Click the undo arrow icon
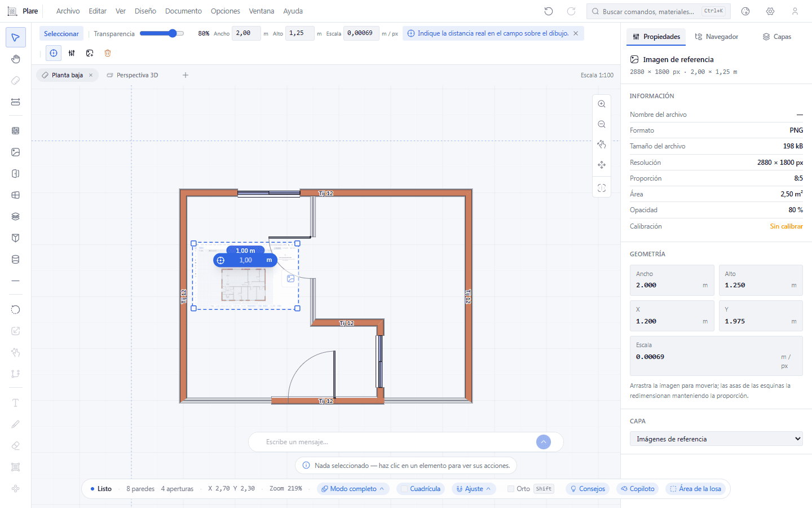The image size is (812, 508). 549,11
